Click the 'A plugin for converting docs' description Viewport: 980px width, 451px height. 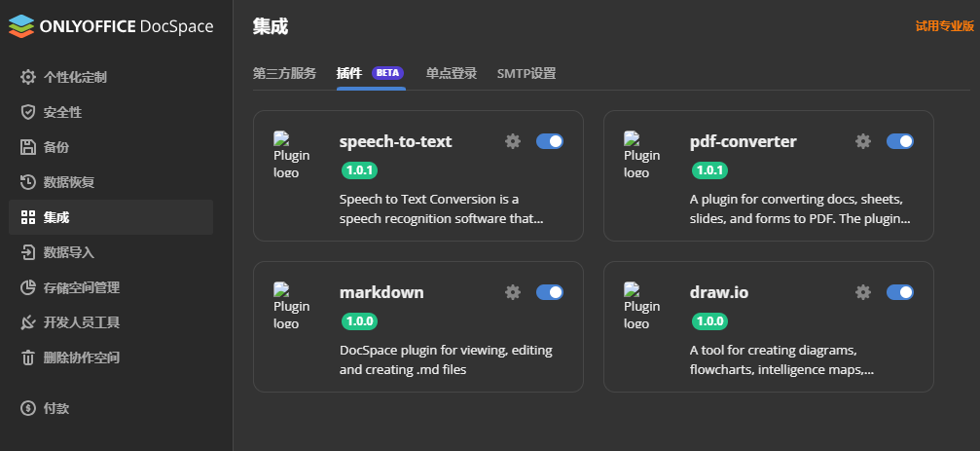tap(800, 209)
